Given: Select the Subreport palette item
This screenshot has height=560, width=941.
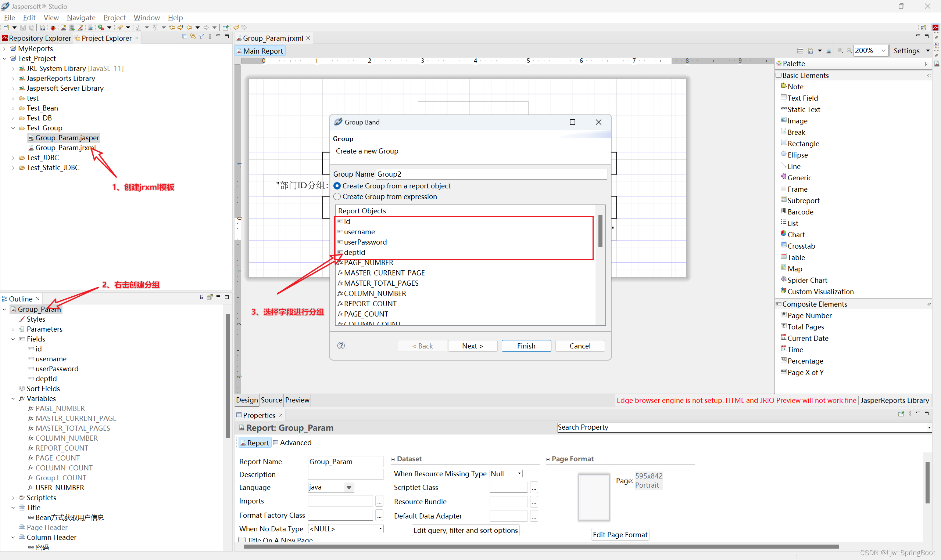Looking at the screenshot, I should [x=803, y=200].
